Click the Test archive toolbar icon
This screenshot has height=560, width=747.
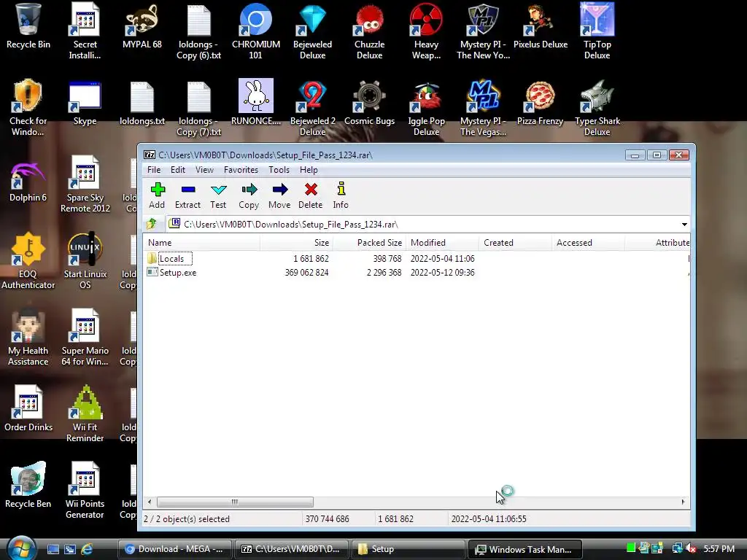218,195
